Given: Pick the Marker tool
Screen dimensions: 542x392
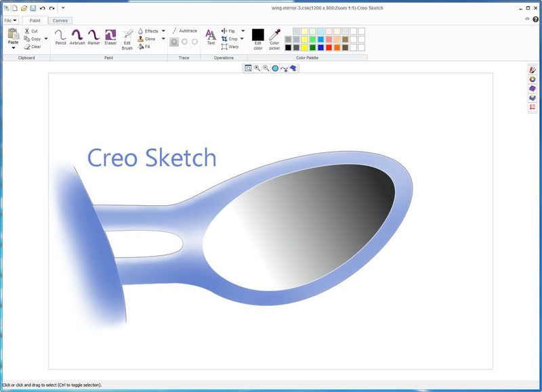Looking at the screenshot, I should point(93,36).
